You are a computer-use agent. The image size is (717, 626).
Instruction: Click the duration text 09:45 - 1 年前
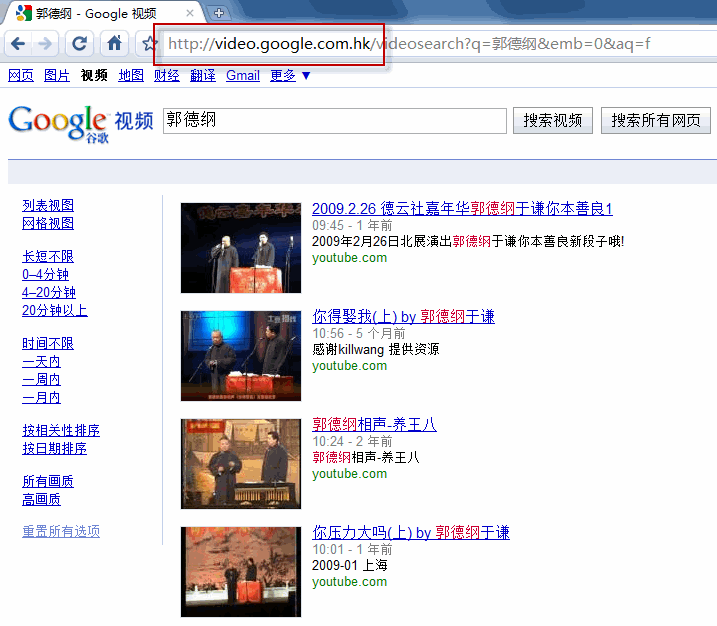point(352,225)
